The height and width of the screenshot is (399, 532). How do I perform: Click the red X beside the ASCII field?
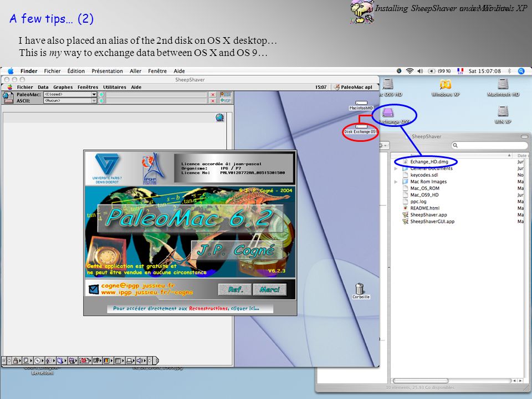[x=213, y=101]
